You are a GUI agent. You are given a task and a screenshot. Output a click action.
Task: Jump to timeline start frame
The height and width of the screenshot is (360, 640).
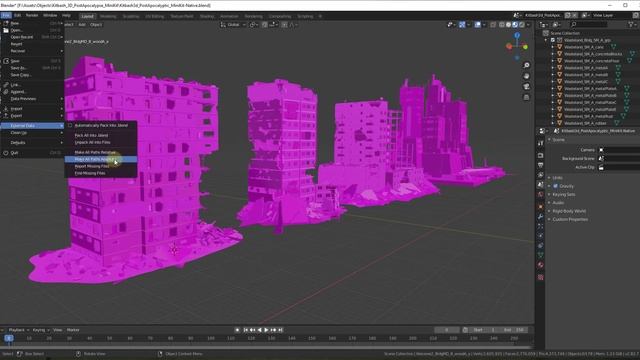[245, 330]
